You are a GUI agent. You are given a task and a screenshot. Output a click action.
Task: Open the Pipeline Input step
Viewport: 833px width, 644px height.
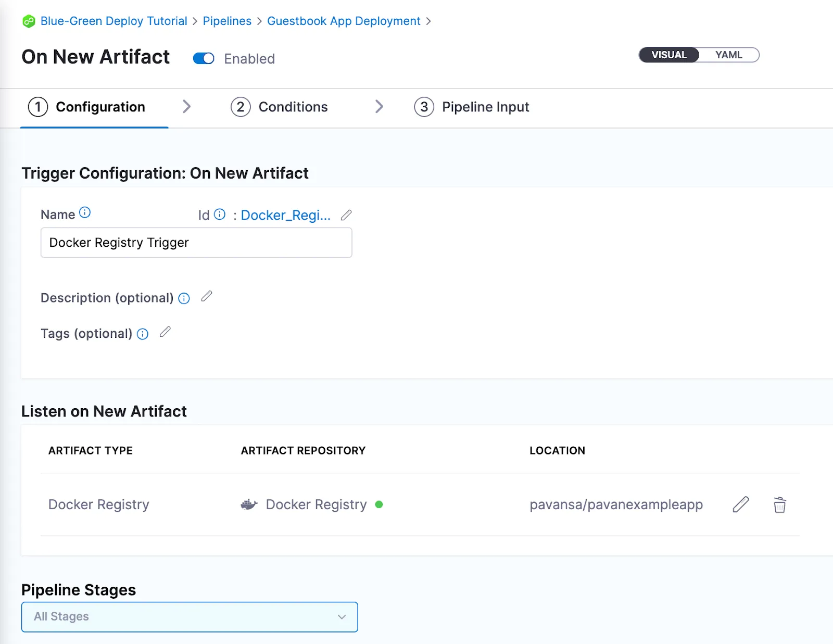[x=485, y=107]
